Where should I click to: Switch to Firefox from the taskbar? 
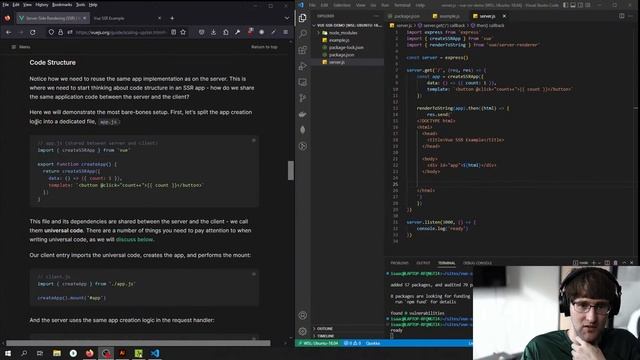[x=89, y=353]
